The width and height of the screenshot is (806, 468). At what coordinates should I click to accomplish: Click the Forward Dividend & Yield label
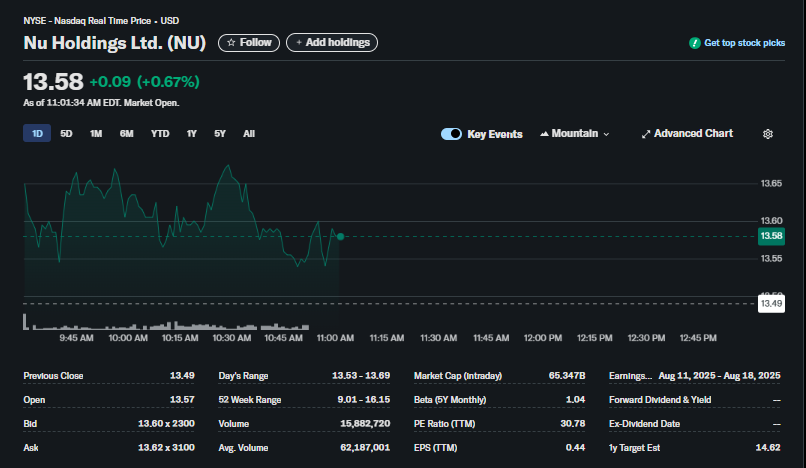pyautogui.click(x=660, y=400)
